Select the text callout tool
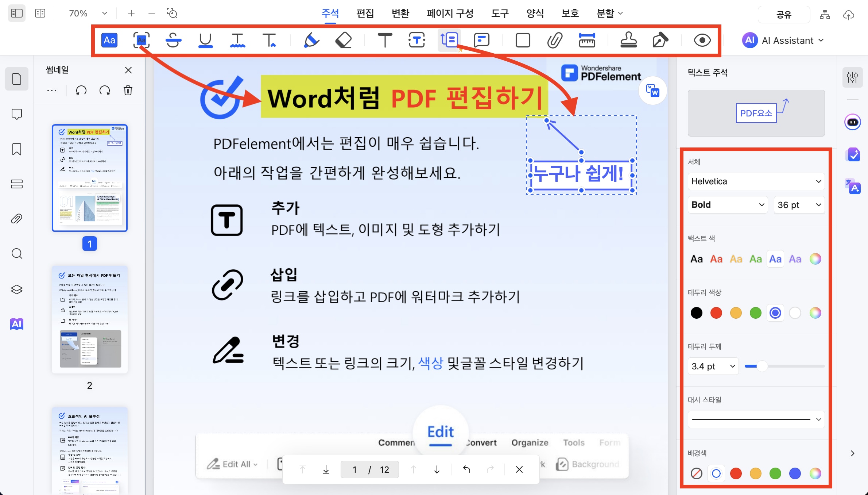868x495 pixels. (x=449, y=40)
